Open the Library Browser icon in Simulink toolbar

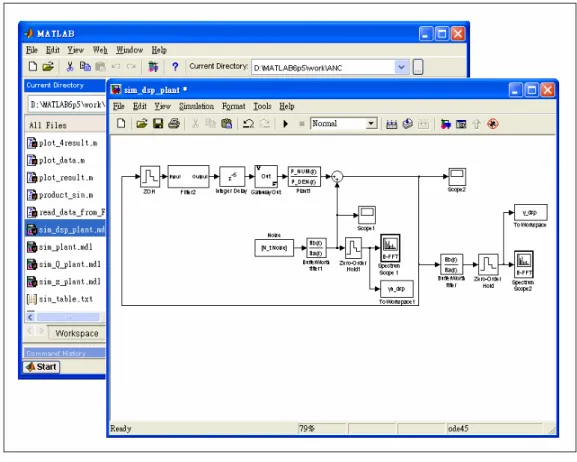click(446, 124)
